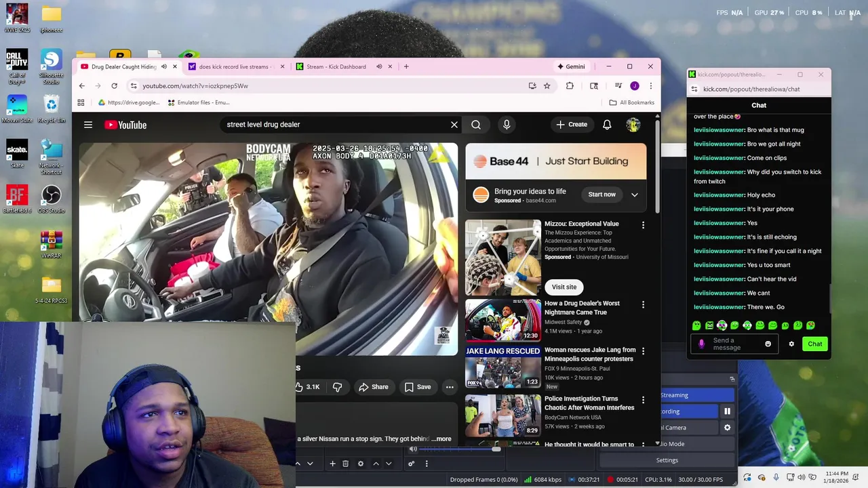Open Chrome three-dot menu
Image resolution: width=868 pixels, height=488 pixels.
(650, 86)
